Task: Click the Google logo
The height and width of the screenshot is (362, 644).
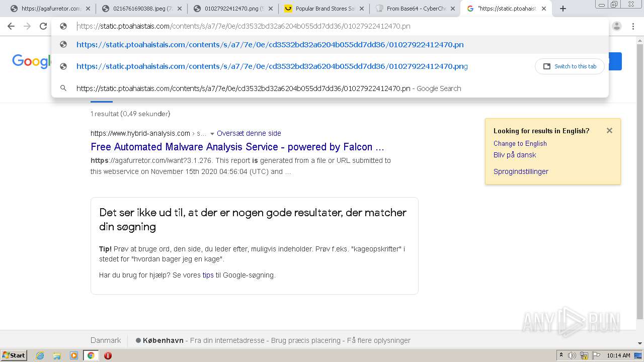Action: [31, 61]
